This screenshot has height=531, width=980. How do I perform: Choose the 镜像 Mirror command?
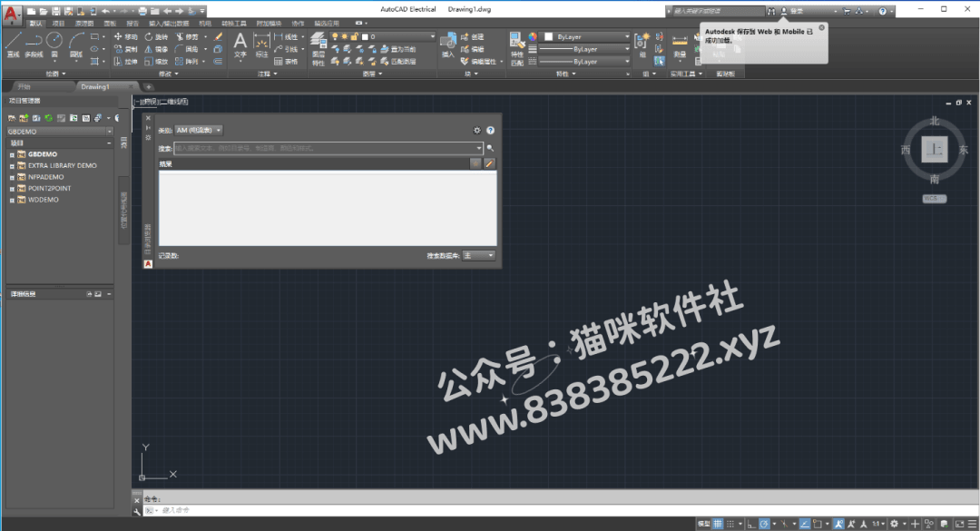click(156, 49)
